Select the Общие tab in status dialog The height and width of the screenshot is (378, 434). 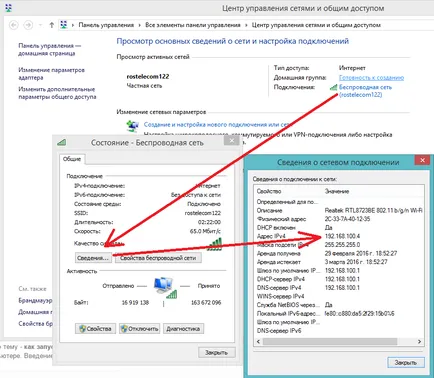click(x=72, y=159)
